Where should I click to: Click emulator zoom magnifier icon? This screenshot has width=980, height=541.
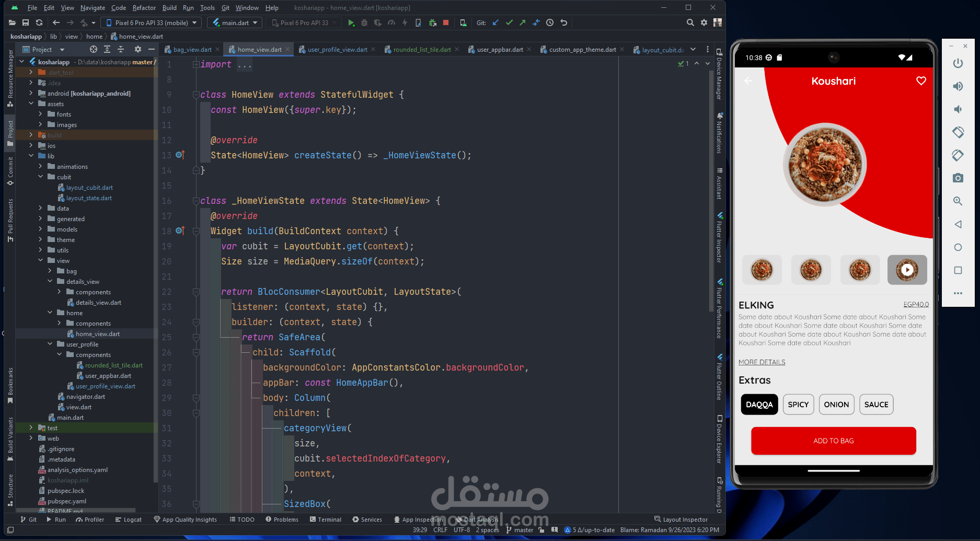click(958, 201)
